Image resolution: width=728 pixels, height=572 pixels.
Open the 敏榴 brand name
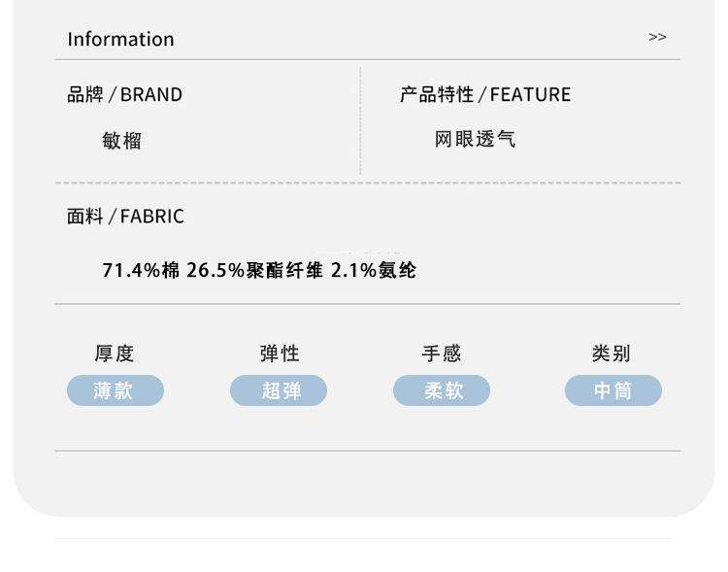122,141
